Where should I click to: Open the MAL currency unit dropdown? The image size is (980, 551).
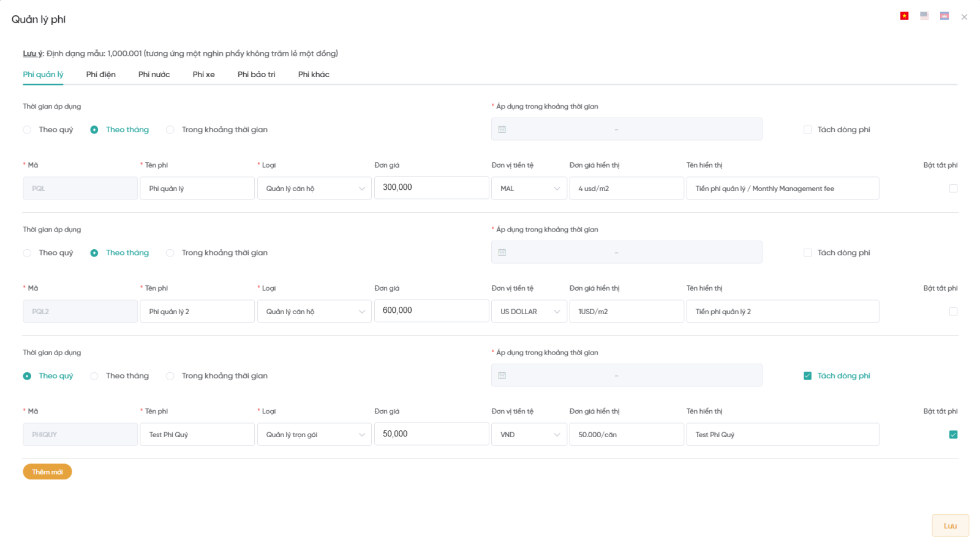(529, 189)
